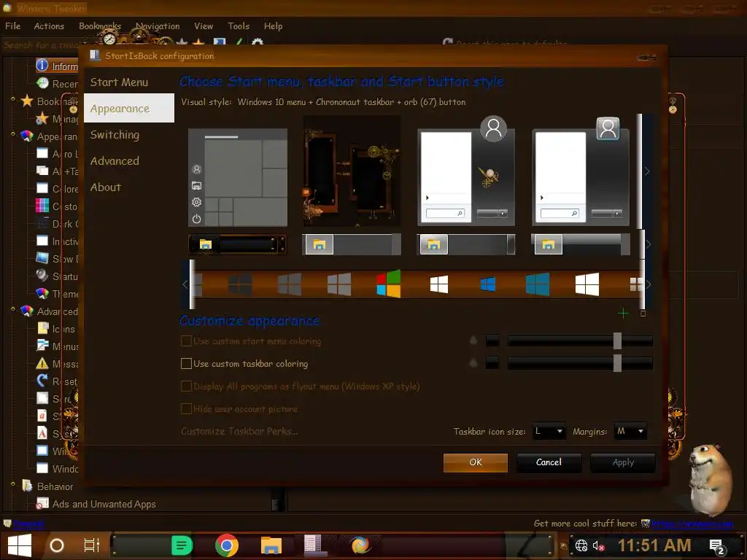Confirm with the OK button
Screen dimensions: 747x560
click(x=475, y=462)
